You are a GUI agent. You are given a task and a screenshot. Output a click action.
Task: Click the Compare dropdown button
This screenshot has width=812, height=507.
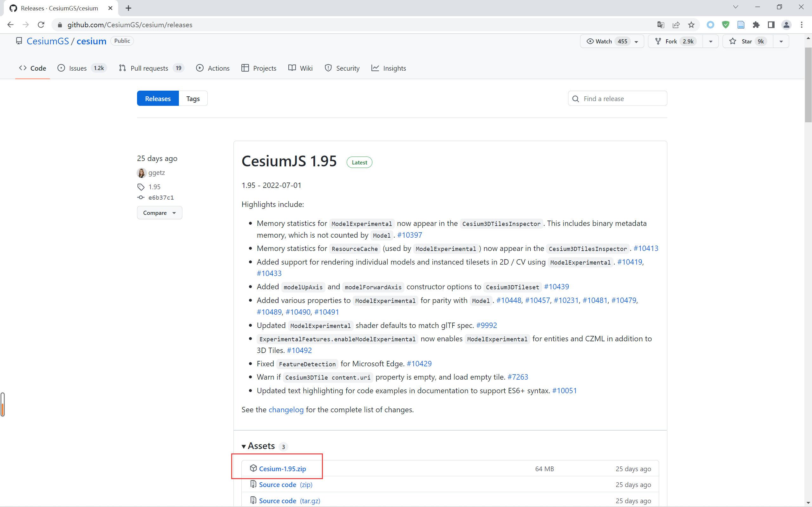(158, 212)
